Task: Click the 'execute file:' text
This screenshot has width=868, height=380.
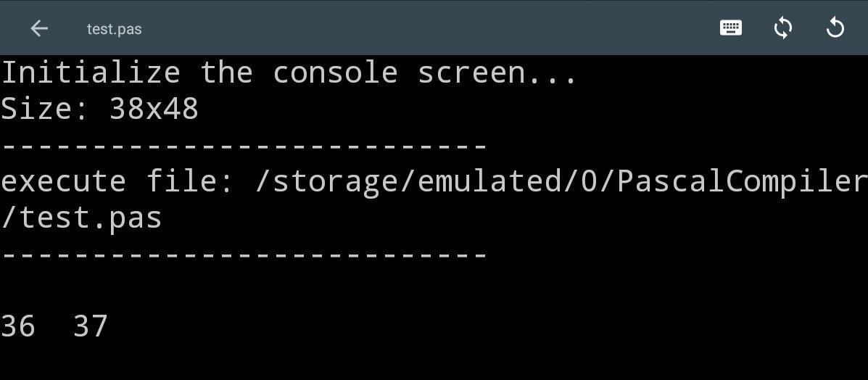Action: 117,182
